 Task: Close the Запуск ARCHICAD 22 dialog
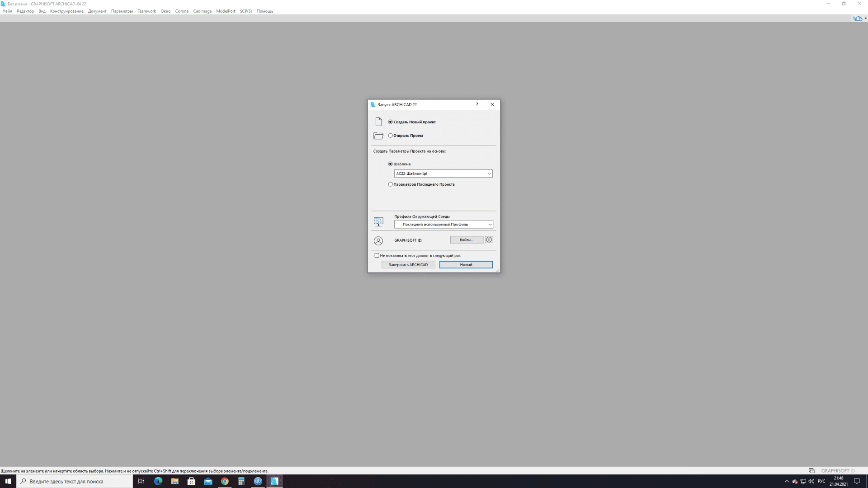pyautogui.click(x=492, y=104)
